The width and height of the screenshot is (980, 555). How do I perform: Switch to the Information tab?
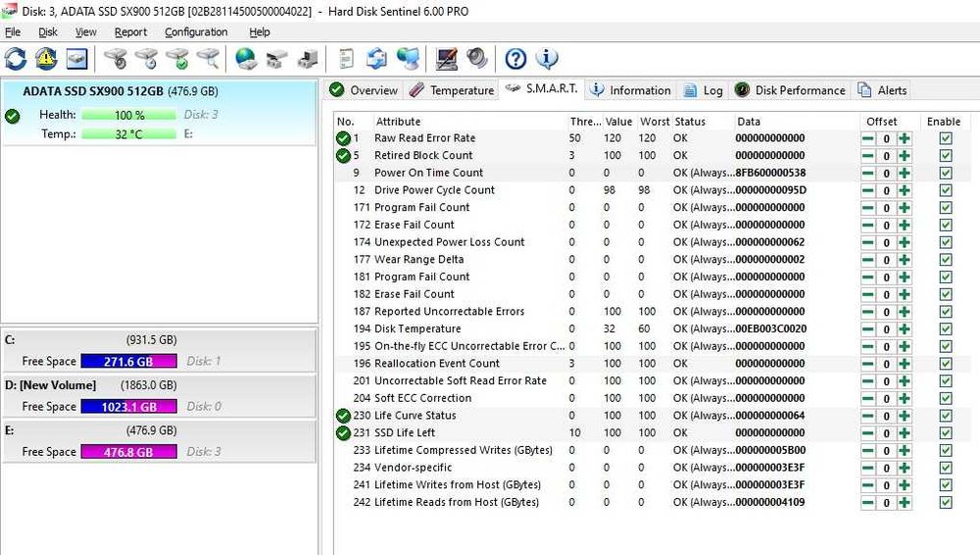point(630,90)
